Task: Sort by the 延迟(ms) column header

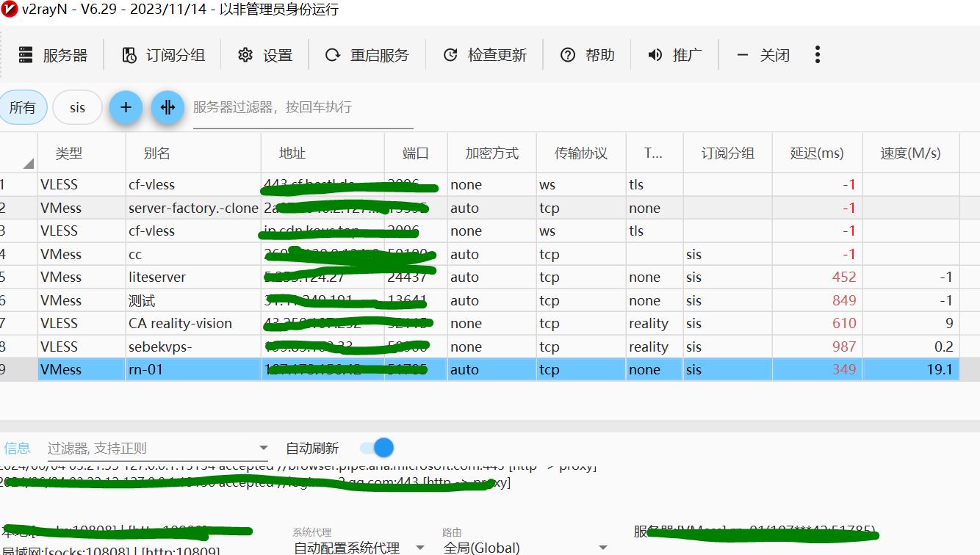Action: [x=817, y=153]
